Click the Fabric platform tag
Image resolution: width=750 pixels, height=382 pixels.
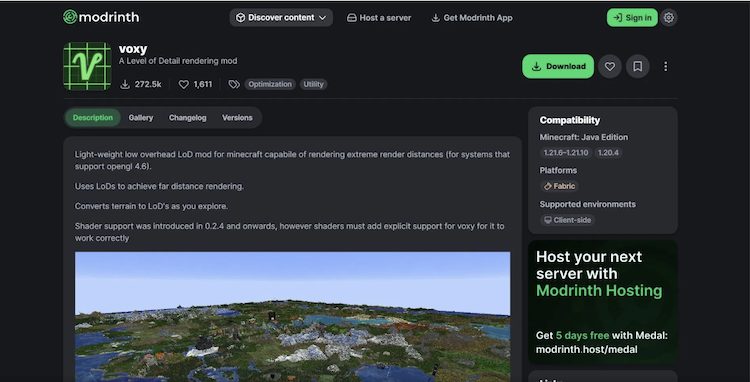point(559,186)
